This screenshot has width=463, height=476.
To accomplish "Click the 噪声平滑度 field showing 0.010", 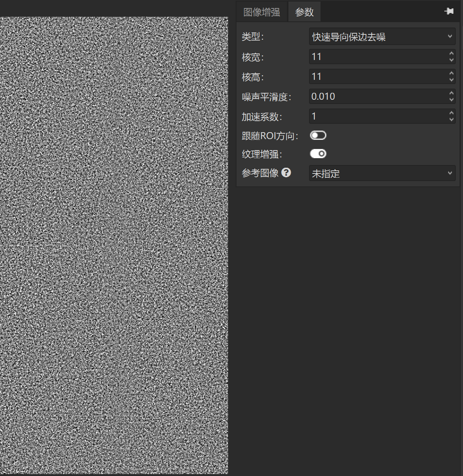I will tap(378, 97).
